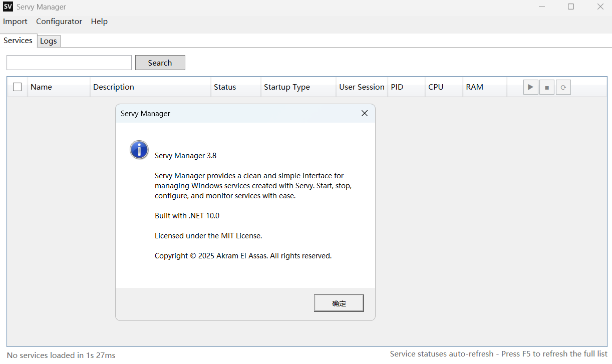Sort by the CPU column header
Viewport: 612px width, 364px height.
point(444,87)
